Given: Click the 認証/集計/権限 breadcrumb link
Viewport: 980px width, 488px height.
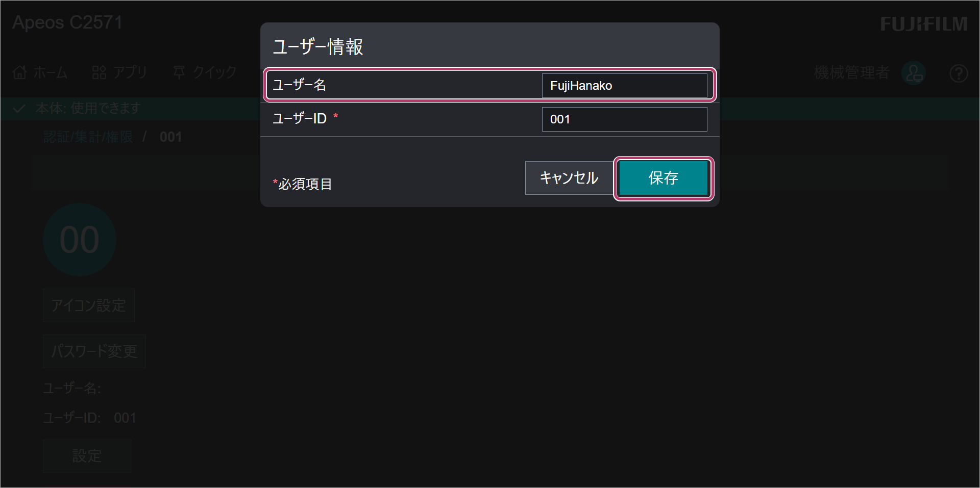Looking at the screenshot, I should [88, 137].
